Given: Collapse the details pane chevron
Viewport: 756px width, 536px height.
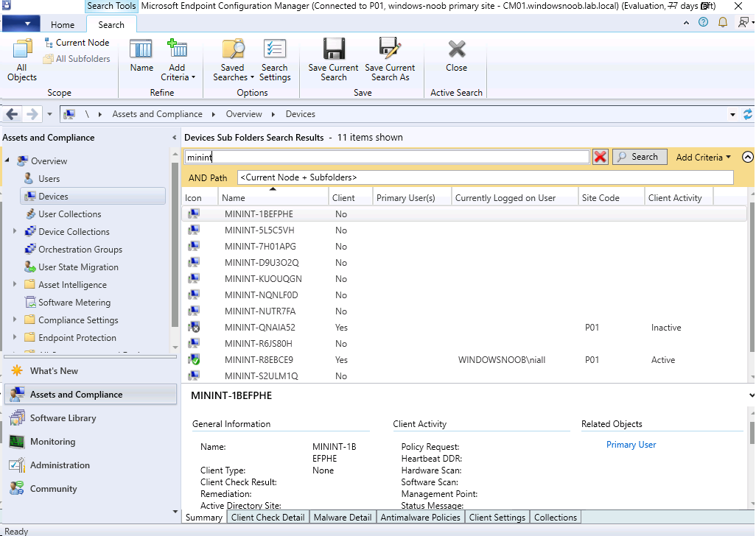Looking at the screenshot, I should 751,395.
